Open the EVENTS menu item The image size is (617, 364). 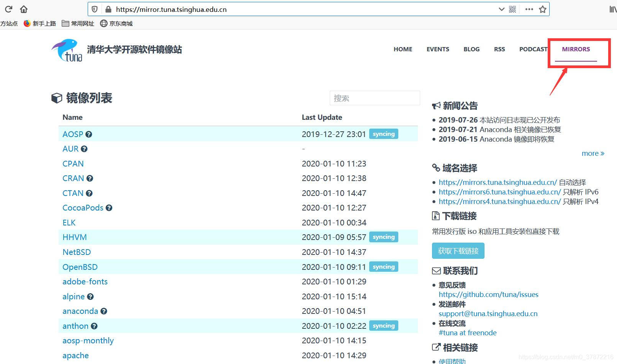437,49
